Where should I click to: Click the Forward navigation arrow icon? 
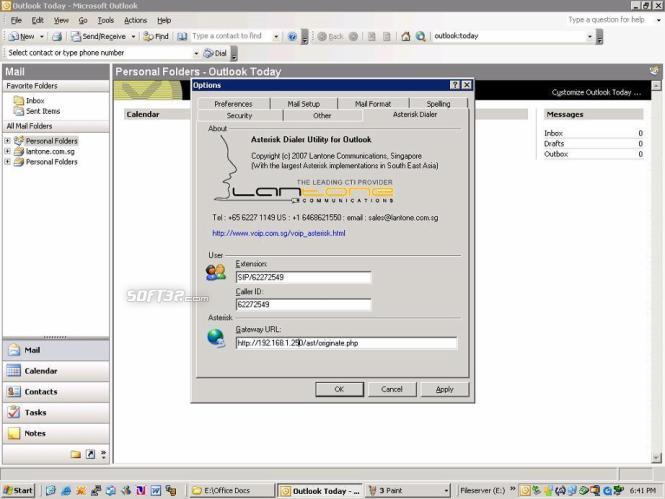click(x=353, y=36)
